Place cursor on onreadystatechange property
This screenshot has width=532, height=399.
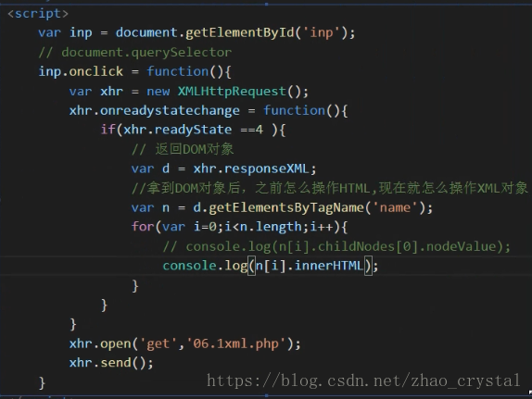pos(170,110)
